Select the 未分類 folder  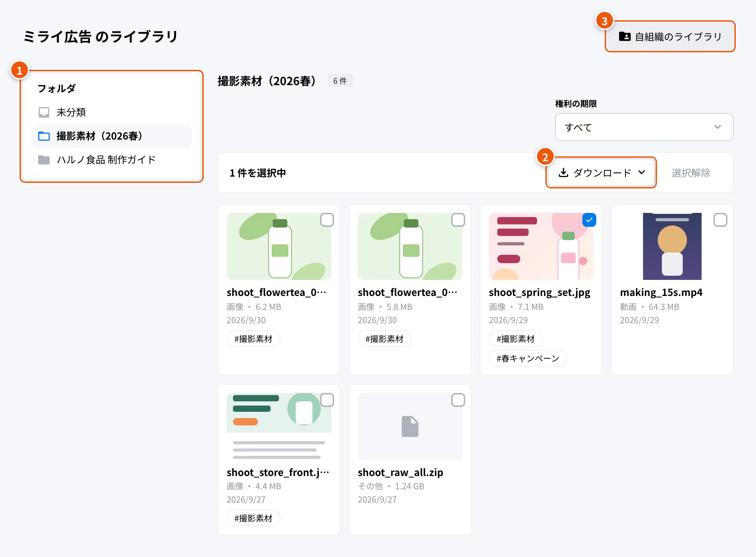click(112, 112)
